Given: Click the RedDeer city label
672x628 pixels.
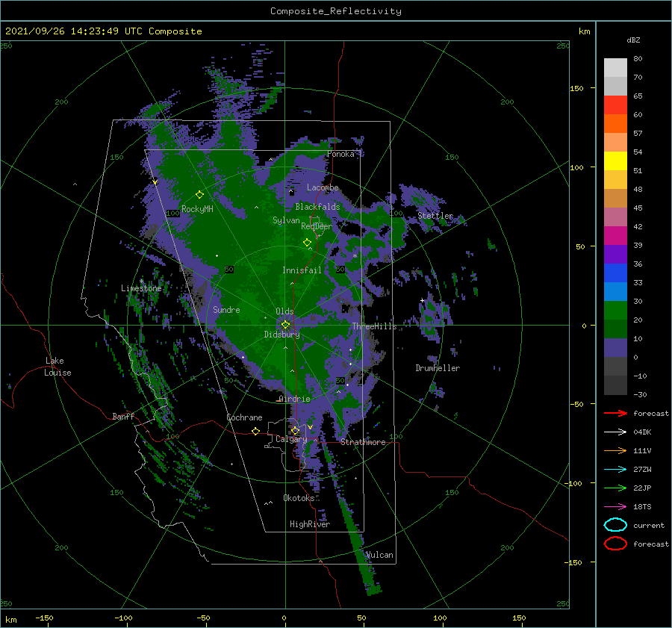Looking at the screenshot, I should [317, 226].
